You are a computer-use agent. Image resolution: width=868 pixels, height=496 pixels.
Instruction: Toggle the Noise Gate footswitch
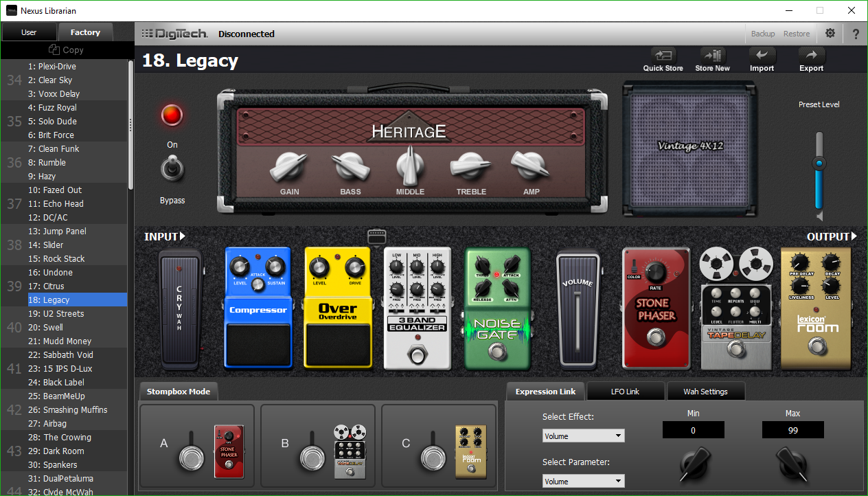coord(497,352)
